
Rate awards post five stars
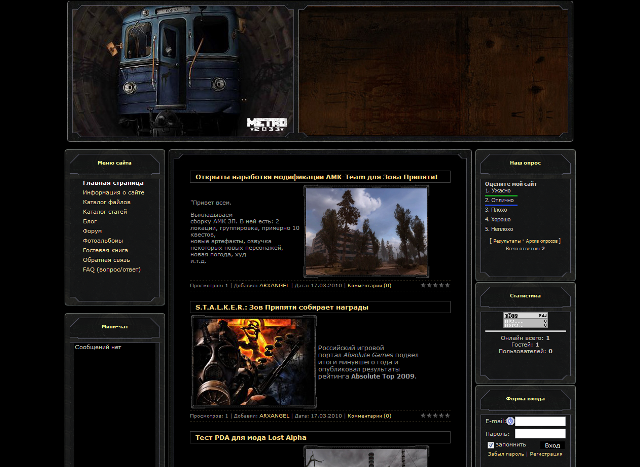click(447, 416)
